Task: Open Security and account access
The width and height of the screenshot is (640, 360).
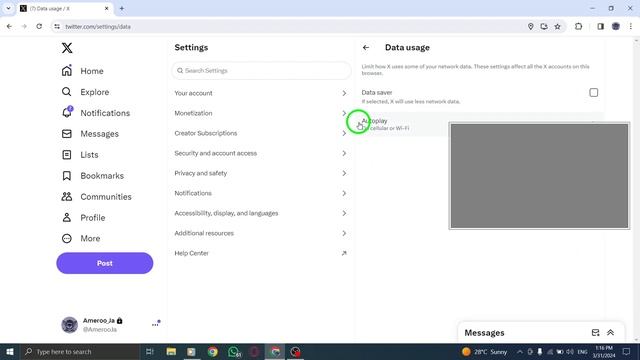Action: tap(260, 153)
